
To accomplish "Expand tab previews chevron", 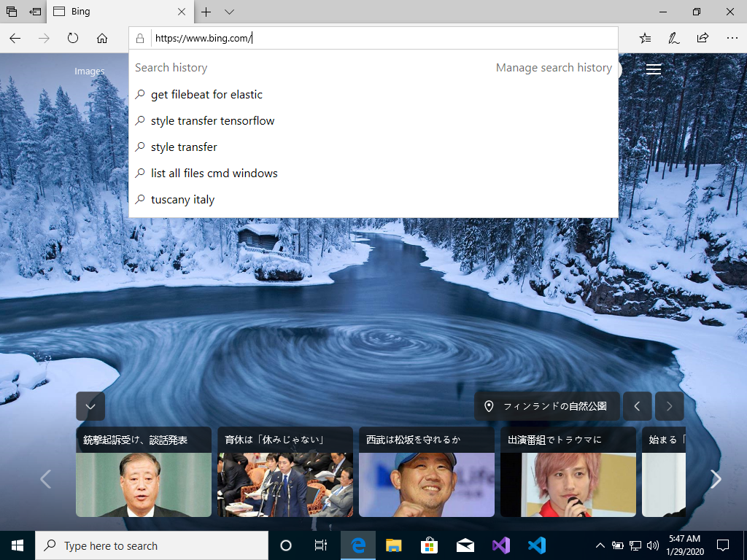I will coord(229,12).
